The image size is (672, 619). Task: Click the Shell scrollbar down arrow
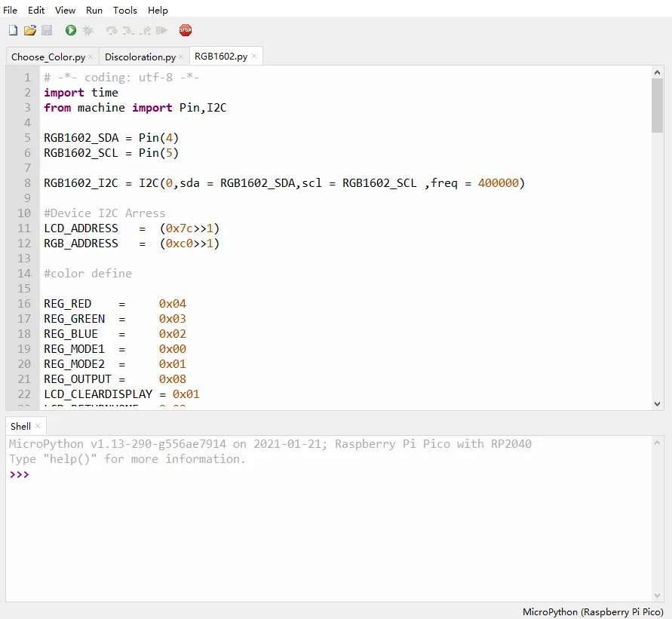pos(657,596)
